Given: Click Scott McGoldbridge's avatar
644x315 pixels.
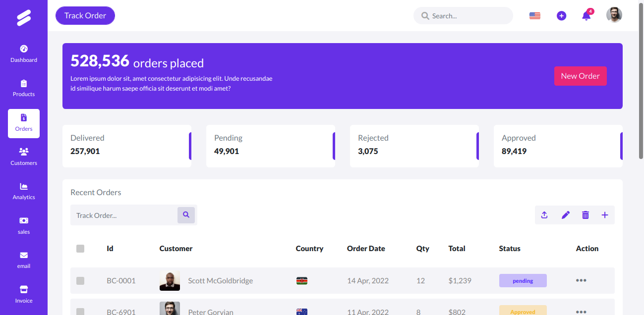Looking at the screenshot, I should click(x=170, y=281).
